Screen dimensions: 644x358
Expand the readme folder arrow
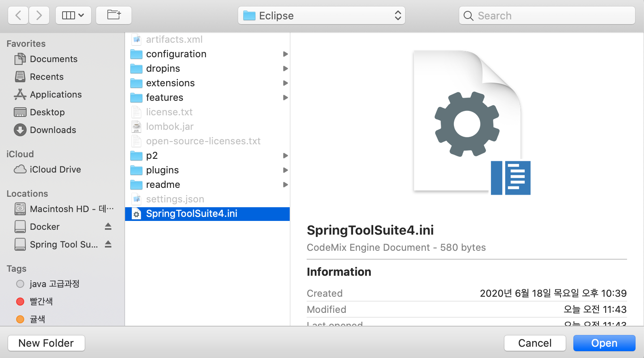[285, 185]
